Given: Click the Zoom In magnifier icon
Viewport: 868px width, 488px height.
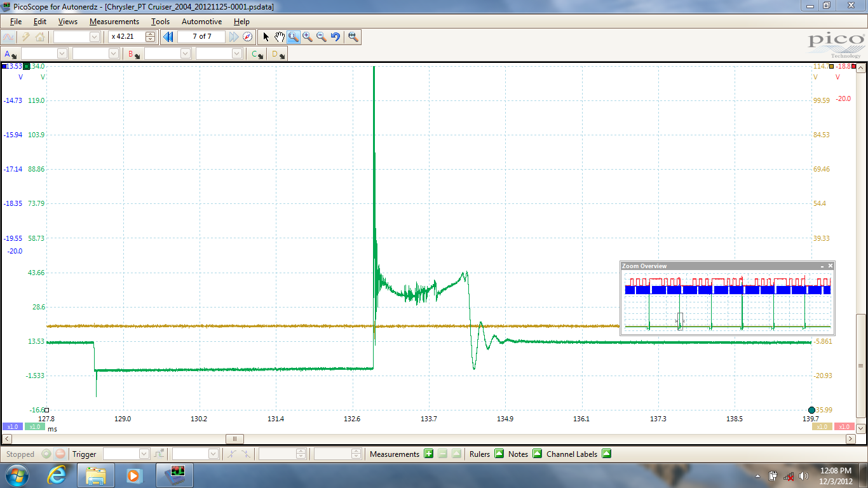Looking at the screenshot, I should (x=307, y=36).
